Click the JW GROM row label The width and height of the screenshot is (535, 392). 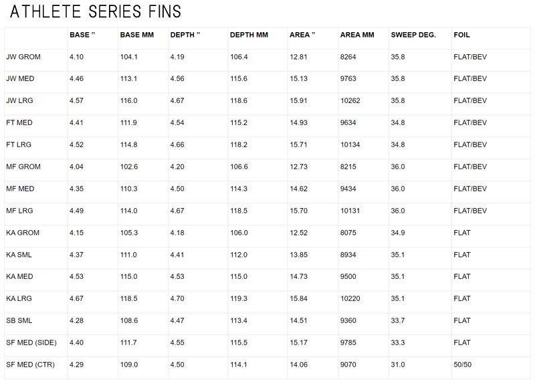(x=23, y=57)
